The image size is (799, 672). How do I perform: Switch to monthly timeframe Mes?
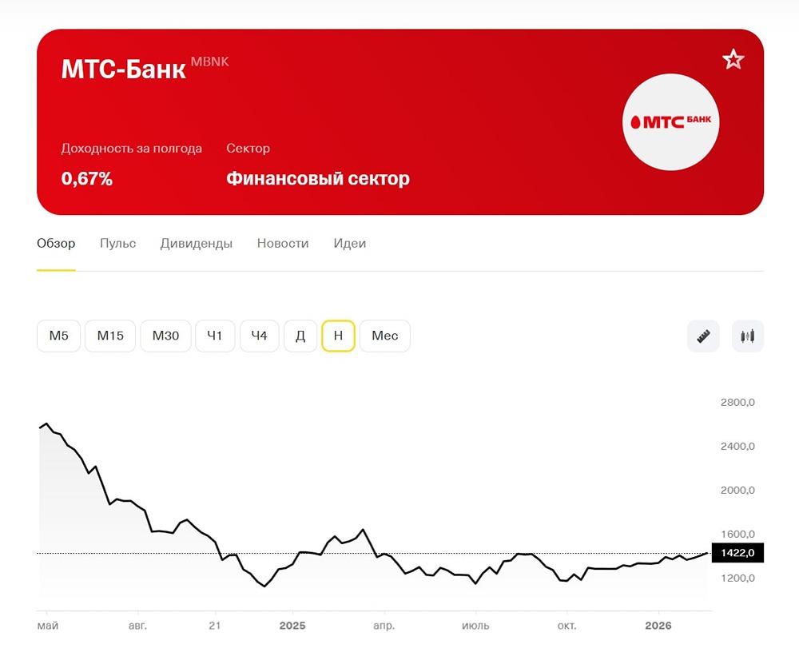(384, 336)
